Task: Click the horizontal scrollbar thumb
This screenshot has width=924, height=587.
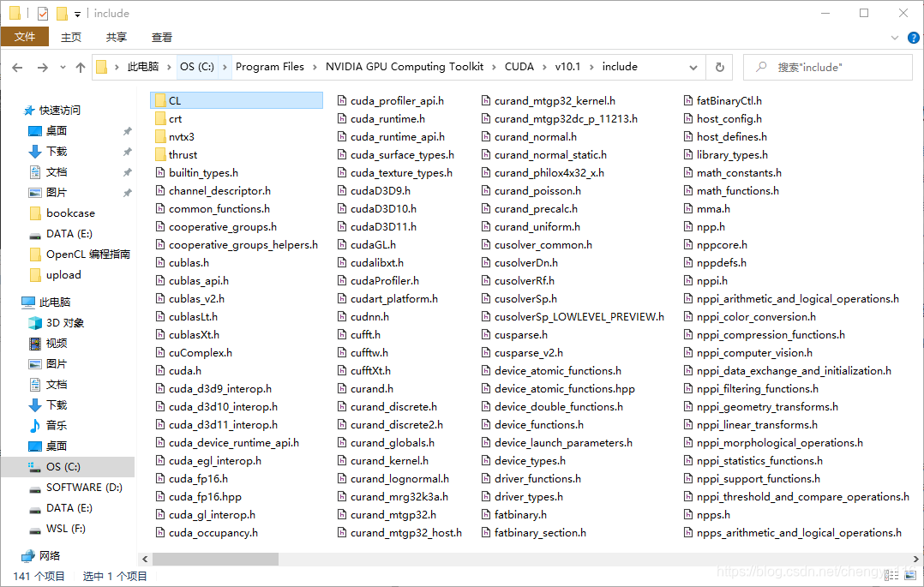Action: coord(215,559)
